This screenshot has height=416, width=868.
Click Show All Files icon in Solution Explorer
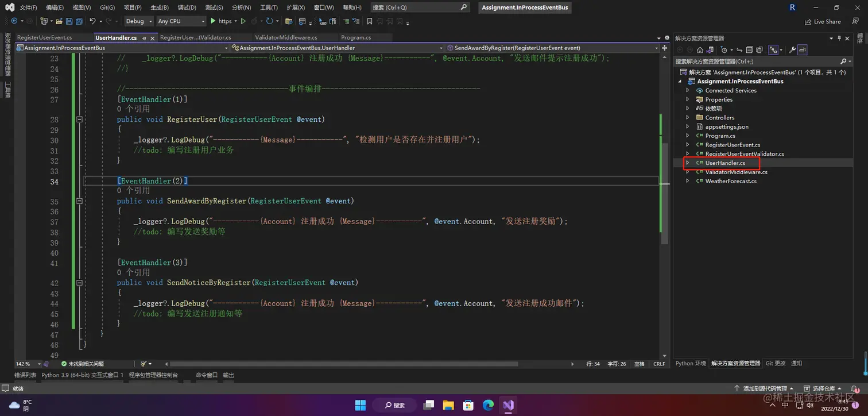[x=759, y=50]
